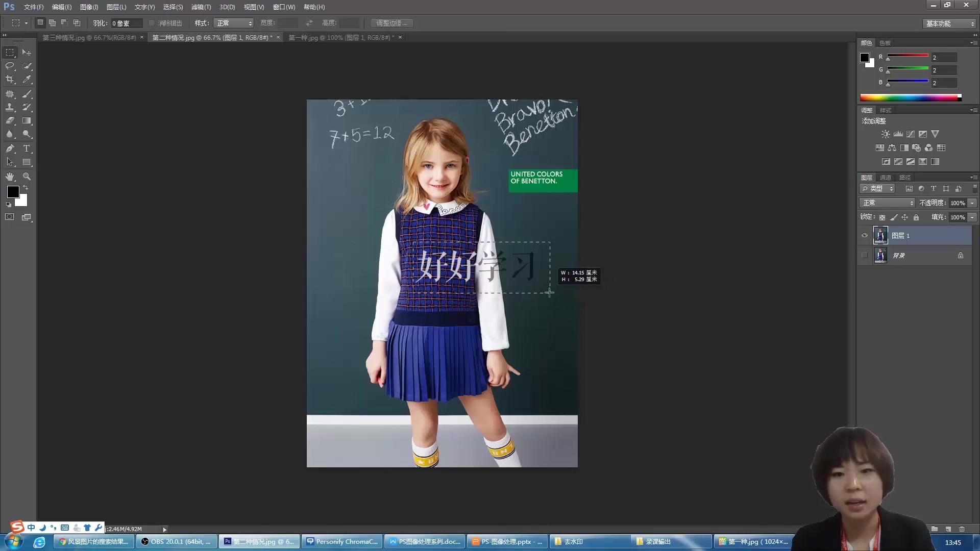Select the Horizontal Type tool
The height and width of the screenshot is (551, 980).
[x=27, y=148]
